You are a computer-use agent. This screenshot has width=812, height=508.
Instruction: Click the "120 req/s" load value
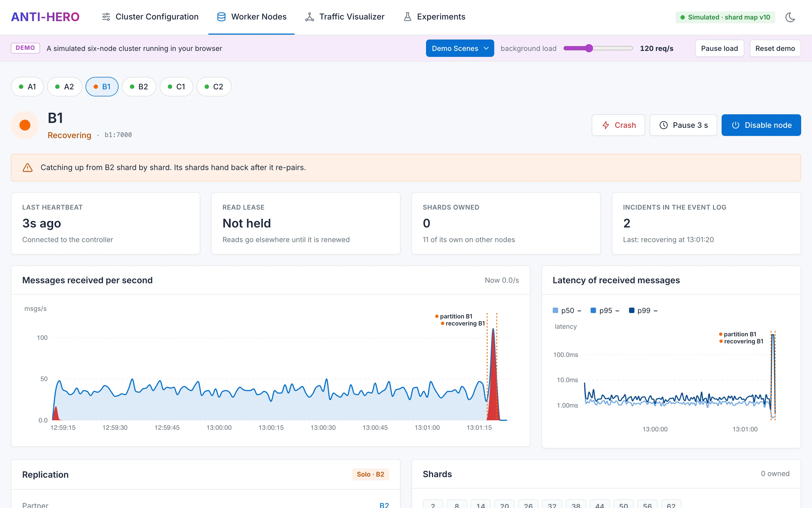(x=657, y=48)
